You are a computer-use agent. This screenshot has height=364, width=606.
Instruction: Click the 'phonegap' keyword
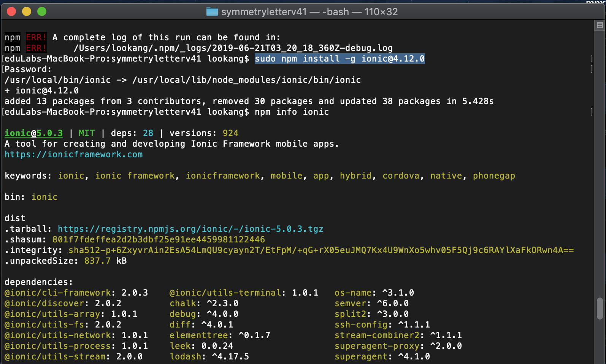click(494, 176)
